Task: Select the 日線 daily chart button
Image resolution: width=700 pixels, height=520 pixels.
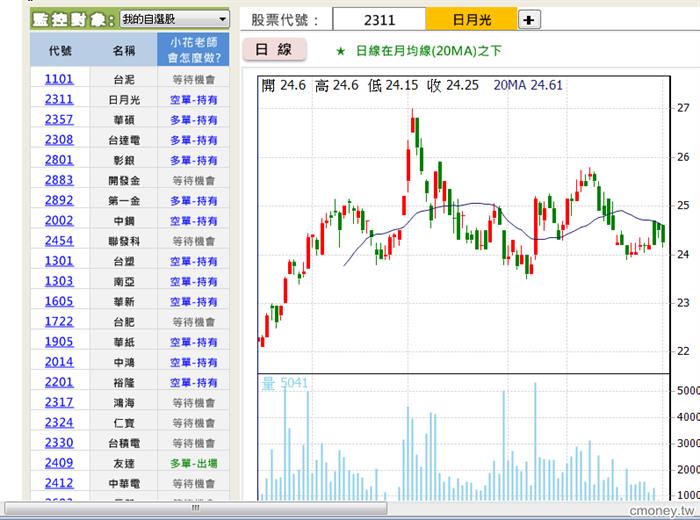Action: [274, 49]
